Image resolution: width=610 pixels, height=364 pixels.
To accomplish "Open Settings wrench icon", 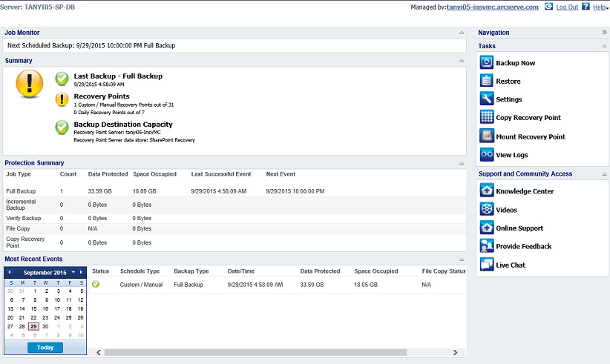I will point(487,99).
